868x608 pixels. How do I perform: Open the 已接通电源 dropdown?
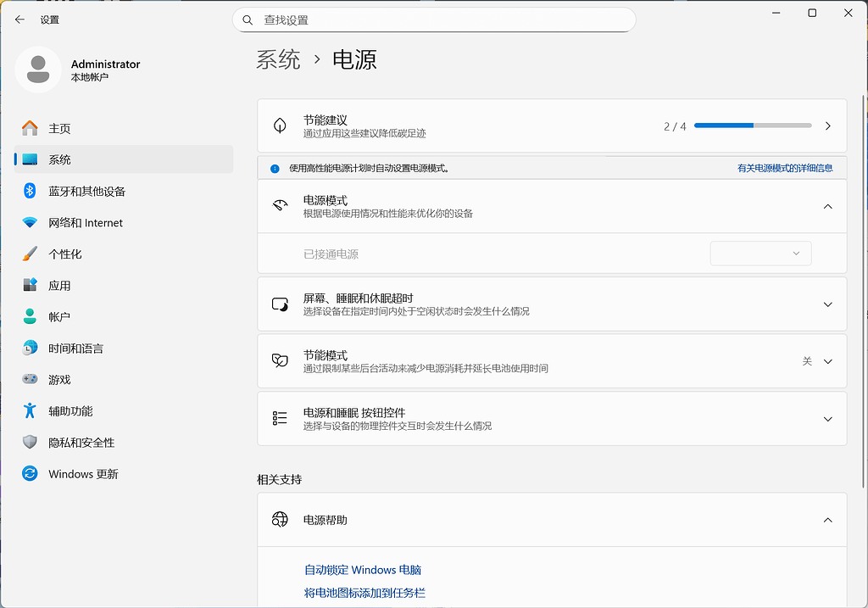click(x=760, y=253)
